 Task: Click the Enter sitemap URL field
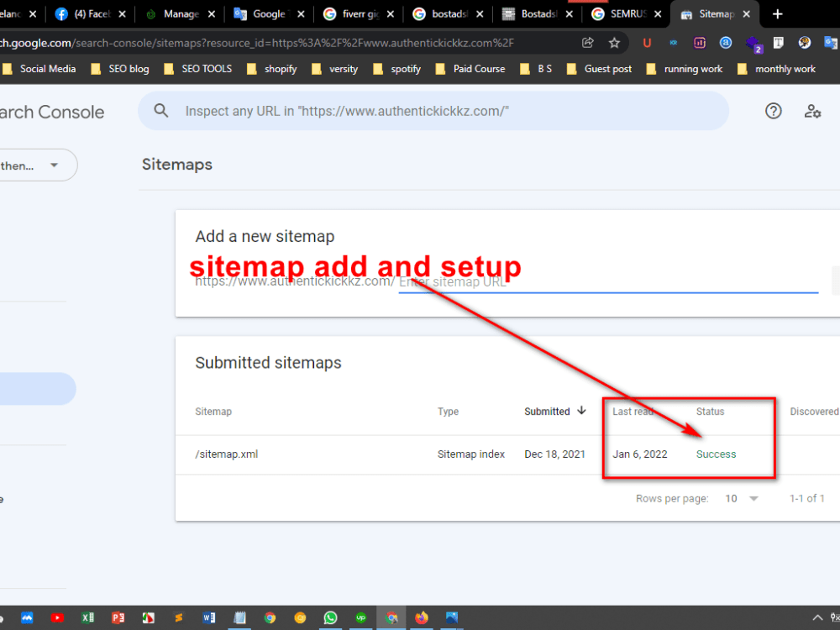608,281
